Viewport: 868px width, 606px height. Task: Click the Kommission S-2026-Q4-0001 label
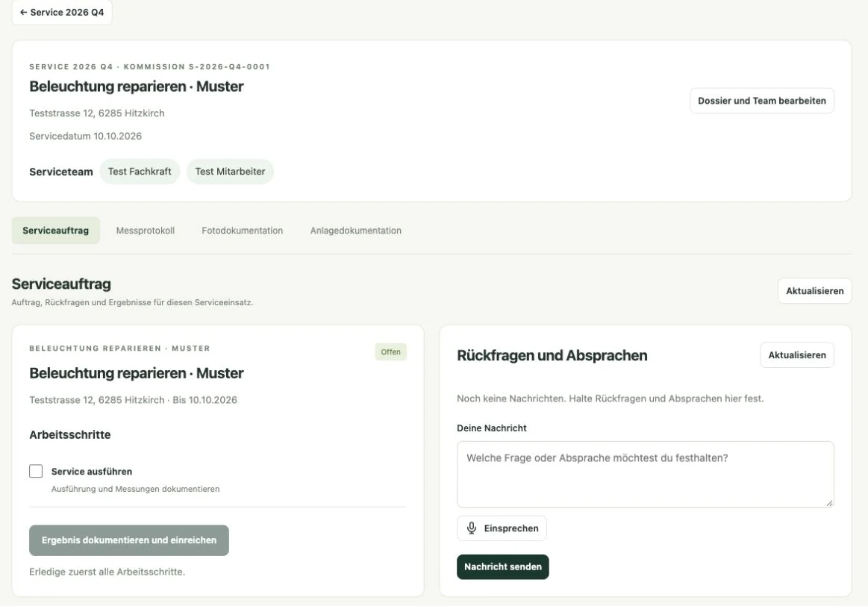pyautogui.click(x=196, y=67)
